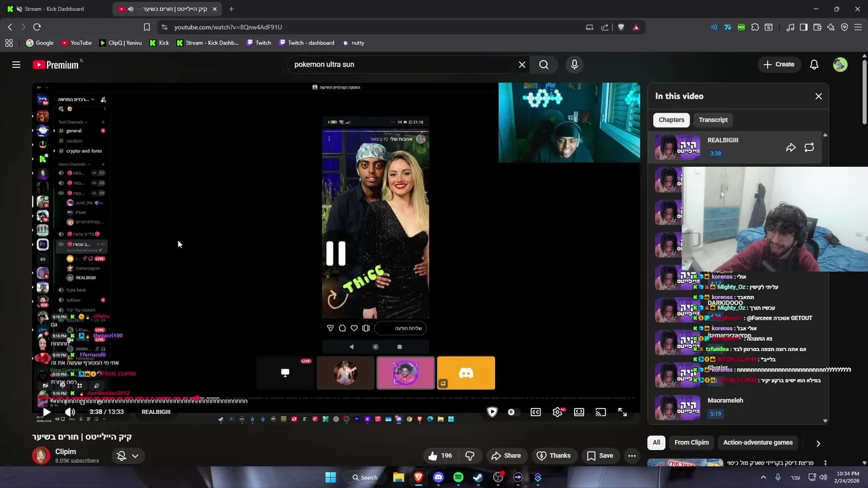
Task: Dislike the video
Action: pyautogui.click(x=470, y=455)
